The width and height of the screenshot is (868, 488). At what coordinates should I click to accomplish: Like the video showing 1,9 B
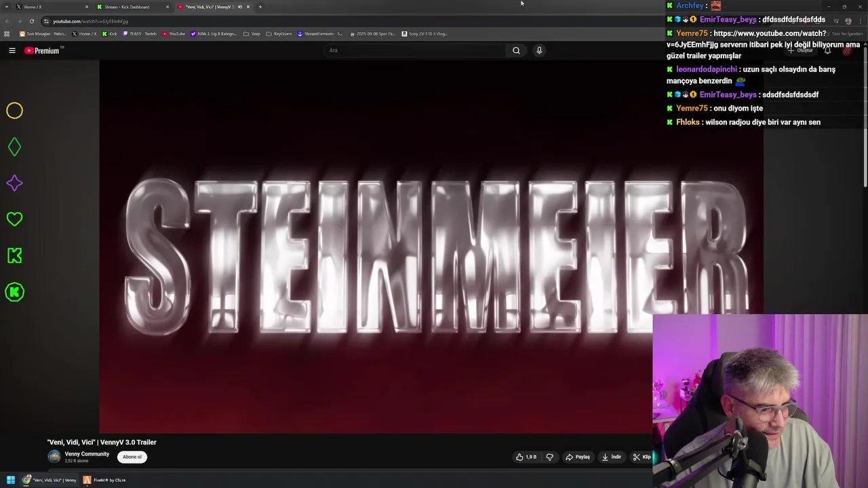[526, 457]
